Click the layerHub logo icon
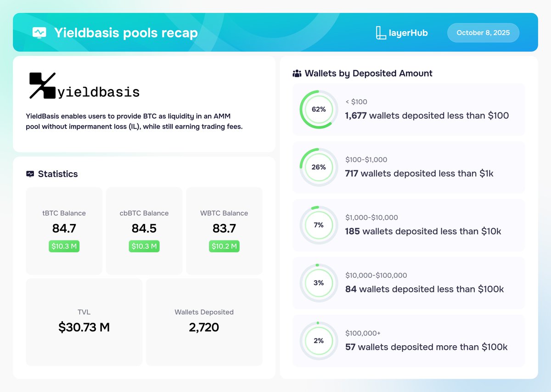 click(x=381, y=33)
